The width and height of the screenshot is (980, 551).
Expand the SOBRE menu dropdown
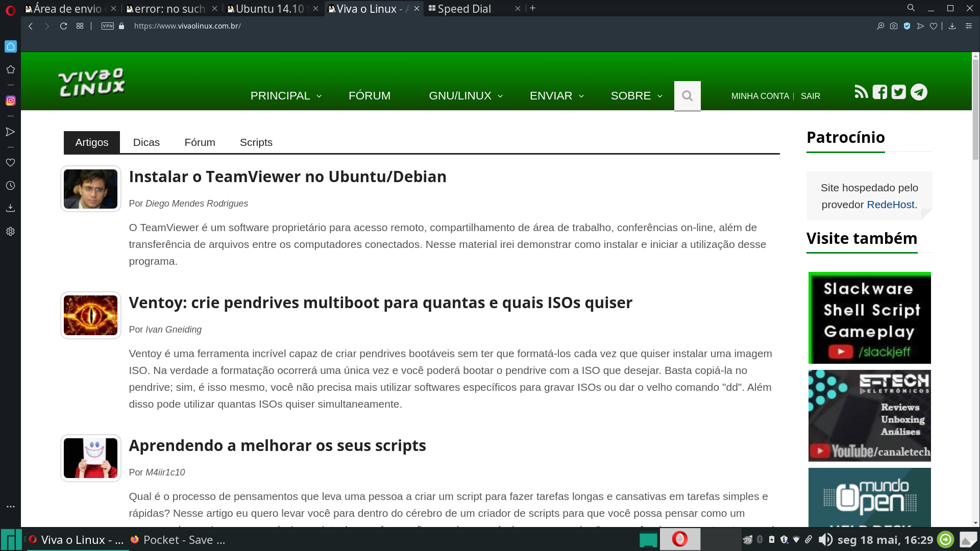tap(636, 96)
